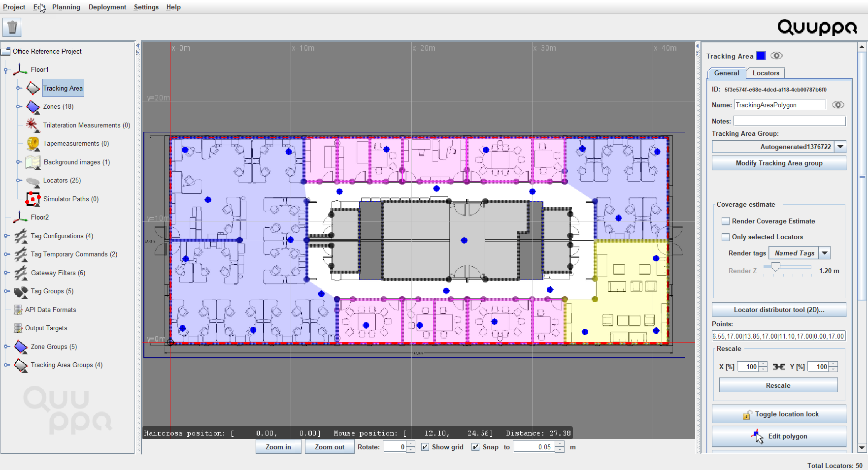Click the API Data Formats icon
This screenshot has height=470, width=868.
pyautogui.click(x=18, y=310)
